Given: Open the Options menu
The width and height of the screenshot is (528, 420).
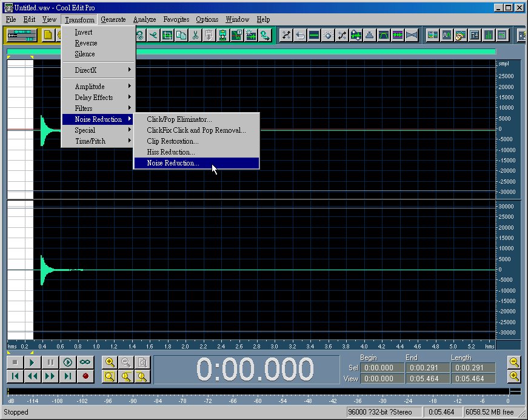Looking at the screenshot, I should coord(207,19).
